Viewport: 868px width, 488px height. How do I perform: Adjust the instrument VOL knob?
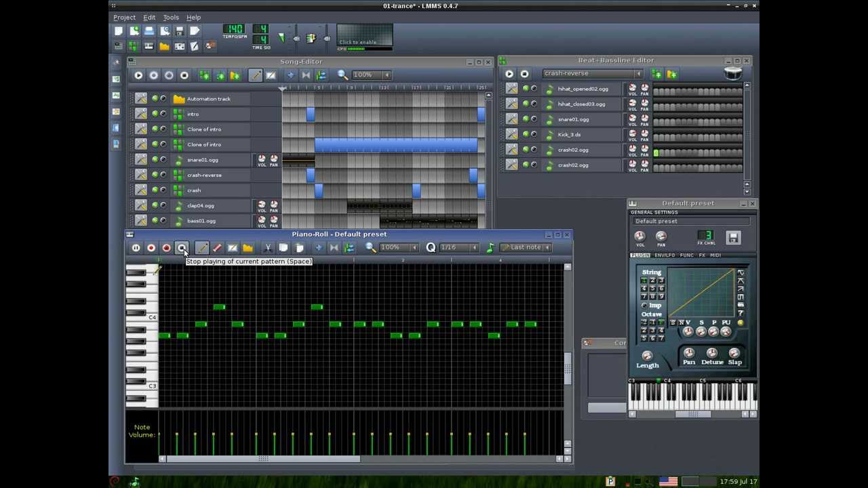pyautogui.click(x=639, y=237)
